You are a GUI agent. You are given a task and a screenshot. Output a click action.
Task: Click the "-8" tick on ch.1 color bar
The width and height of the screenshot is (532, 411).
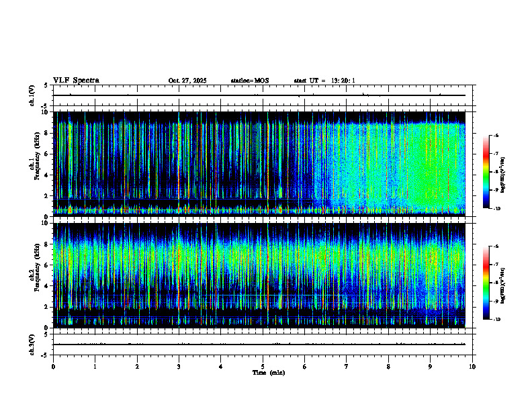click(x=496, y=172)
